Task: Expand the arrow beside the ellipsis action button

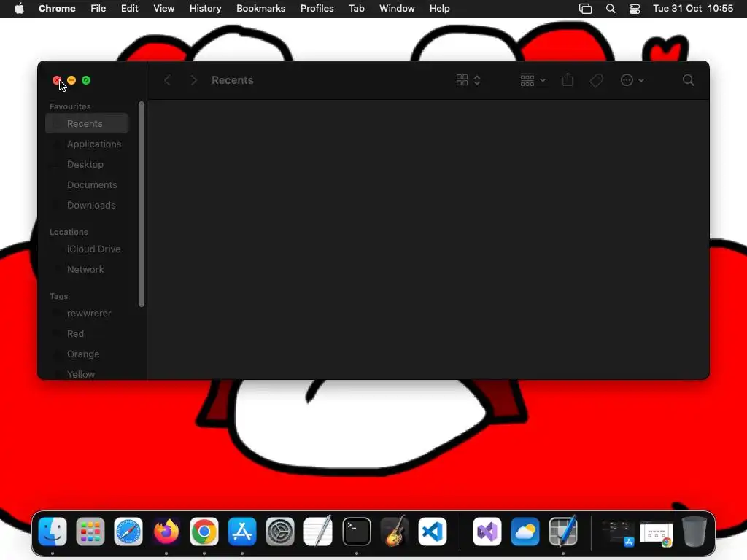Action: pos(641,80)
